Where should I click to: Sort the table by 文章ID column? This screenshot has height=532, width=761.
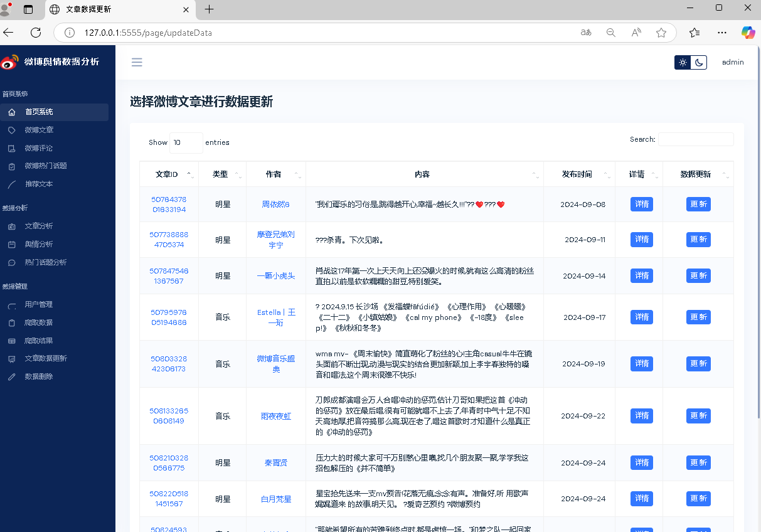pos(169,174)
